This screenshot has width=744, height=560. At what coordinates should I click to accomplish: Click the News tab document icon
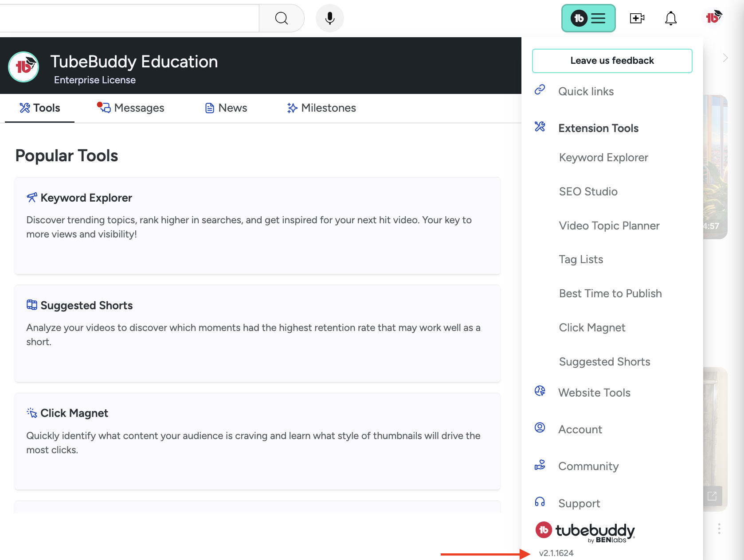tap(210, 108)
